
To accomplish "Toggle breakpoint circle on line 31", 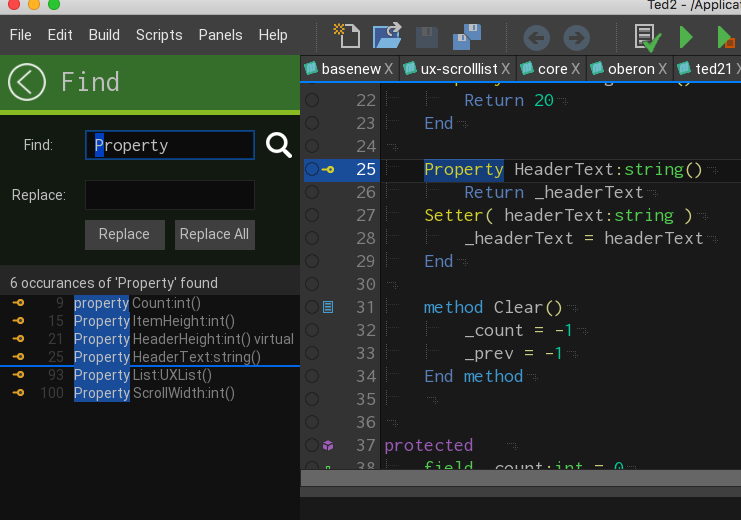I will pos(312,307).
